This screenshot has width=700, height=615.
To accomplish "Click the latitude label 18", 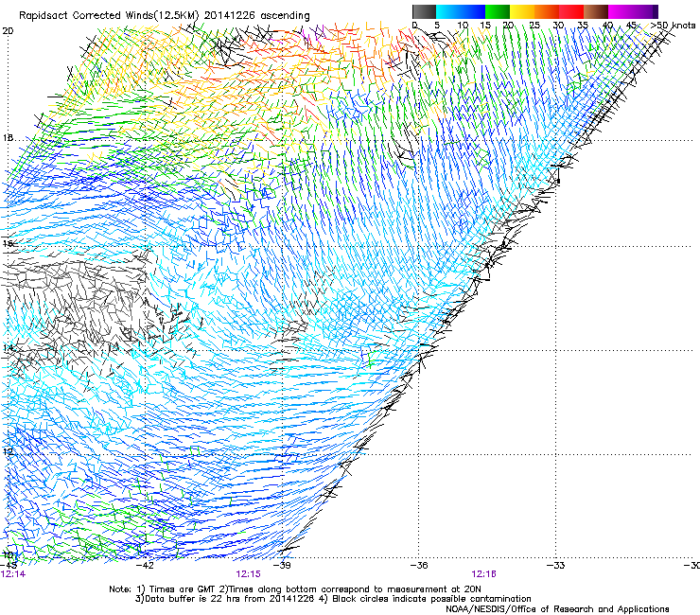I will tap(8, 138).
